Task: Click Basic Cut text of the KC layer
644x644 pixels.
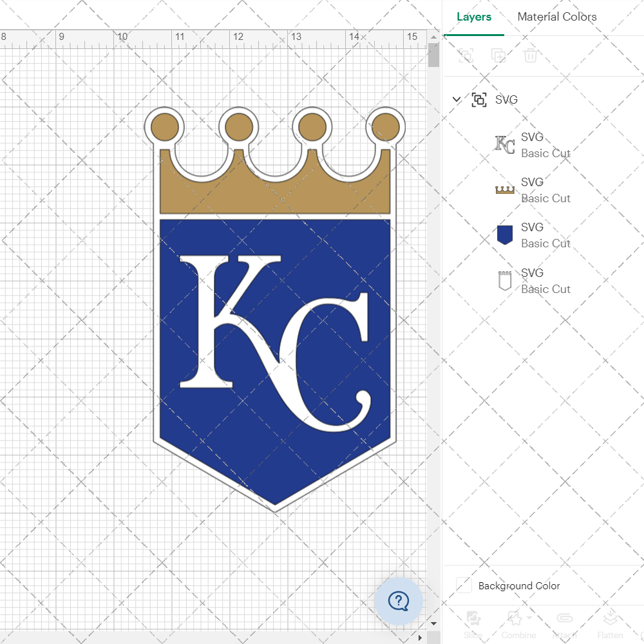Action: tap(545, 153)
